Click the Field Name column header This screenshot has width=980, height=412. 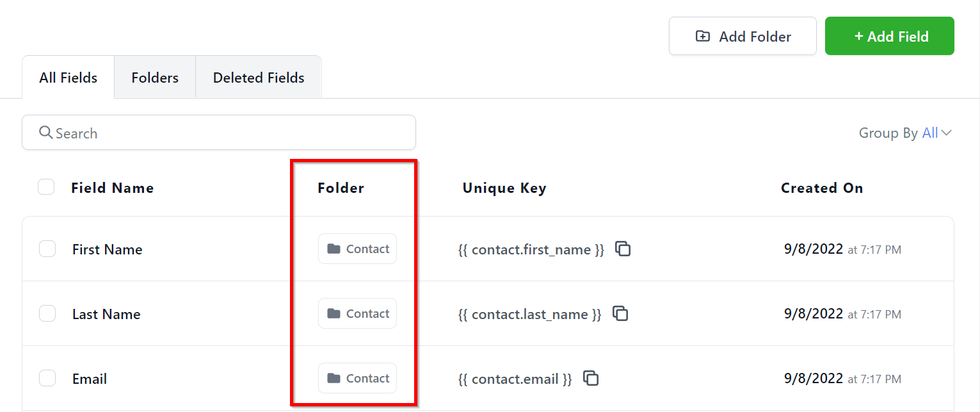click(113, 188)
